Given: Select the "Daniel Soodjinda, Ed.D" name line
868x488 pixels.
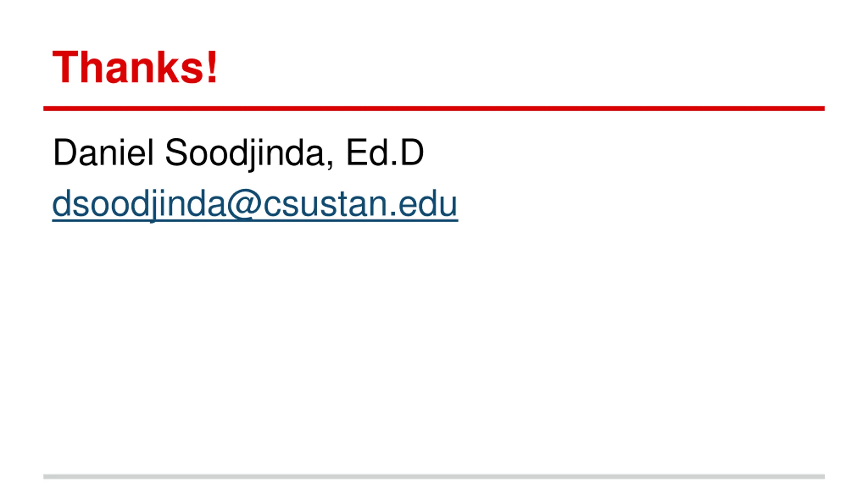Looking at the screenshot, I should (238, 153).
